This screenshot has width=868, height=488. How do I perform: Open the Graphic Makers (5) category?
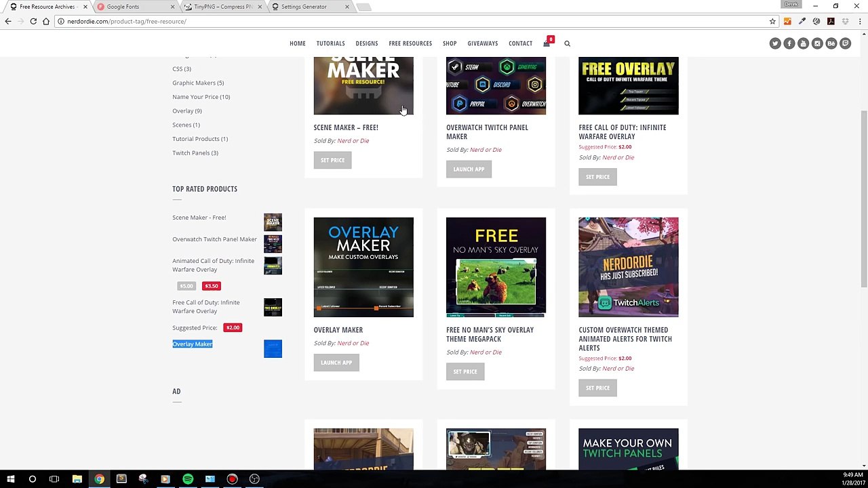tap(198, 83)
